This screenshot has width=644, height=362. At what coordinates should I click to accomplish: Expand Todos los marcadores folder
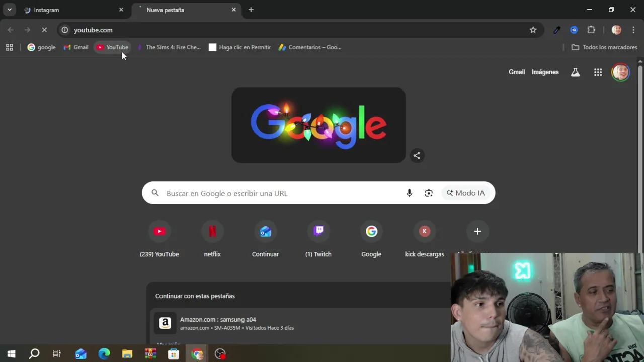pos(604,47)
